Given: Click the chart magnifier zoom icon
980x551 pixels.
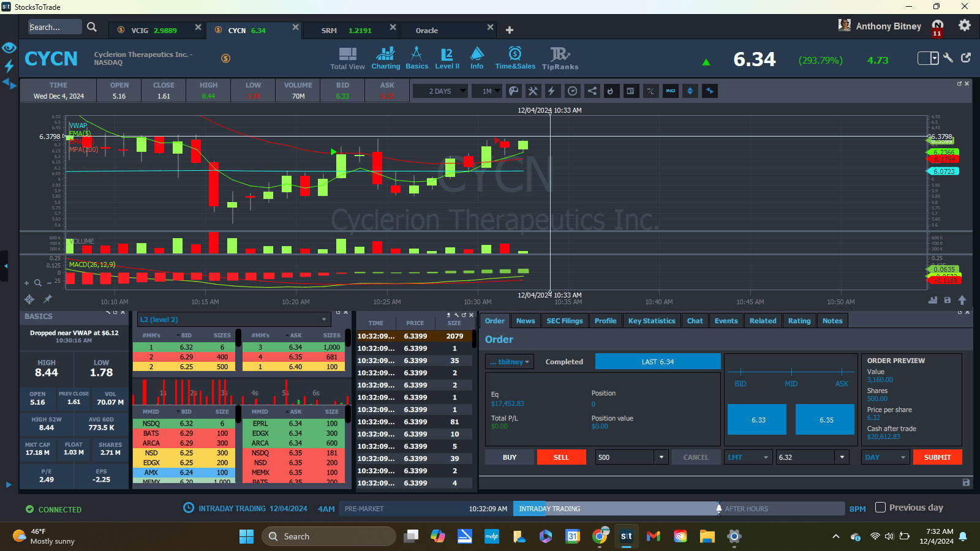Looking at the screenshot, I should (38, 283).
